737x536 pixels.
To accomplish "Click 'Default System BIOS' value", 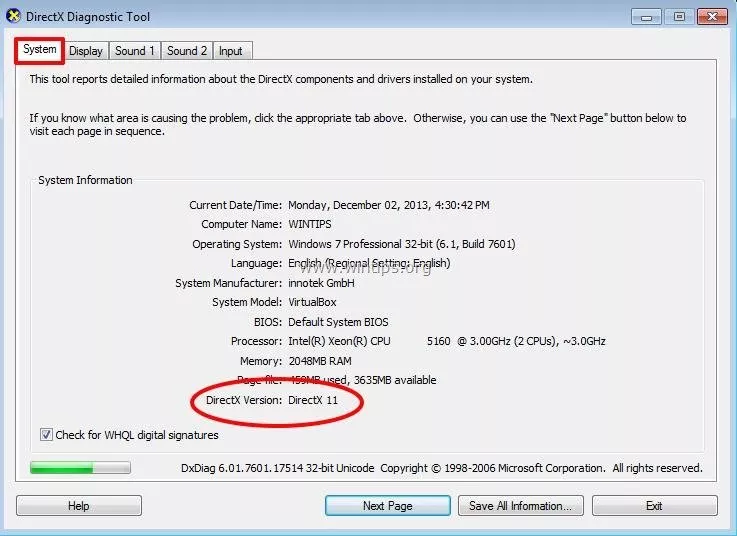I will tap(338, 322).
